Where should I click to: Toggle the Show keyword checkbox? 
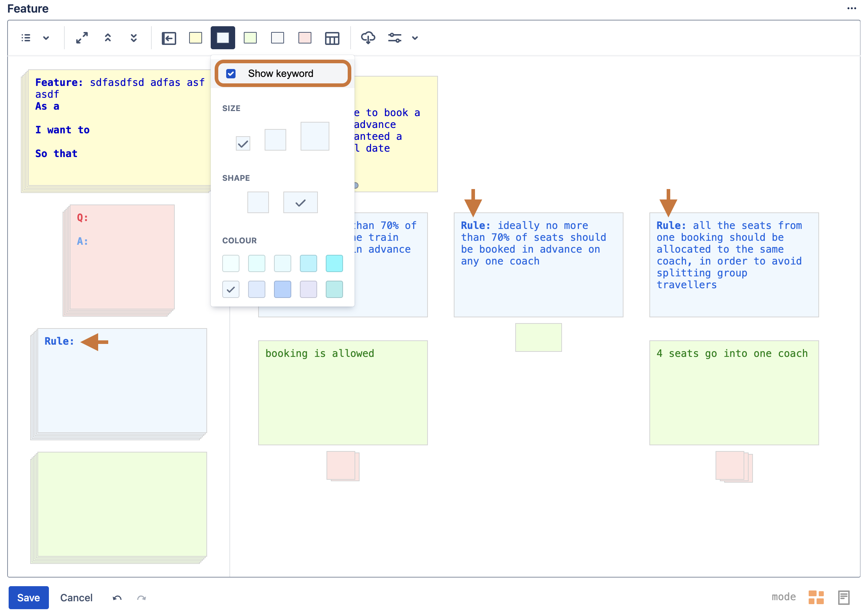tap(231, 74)
